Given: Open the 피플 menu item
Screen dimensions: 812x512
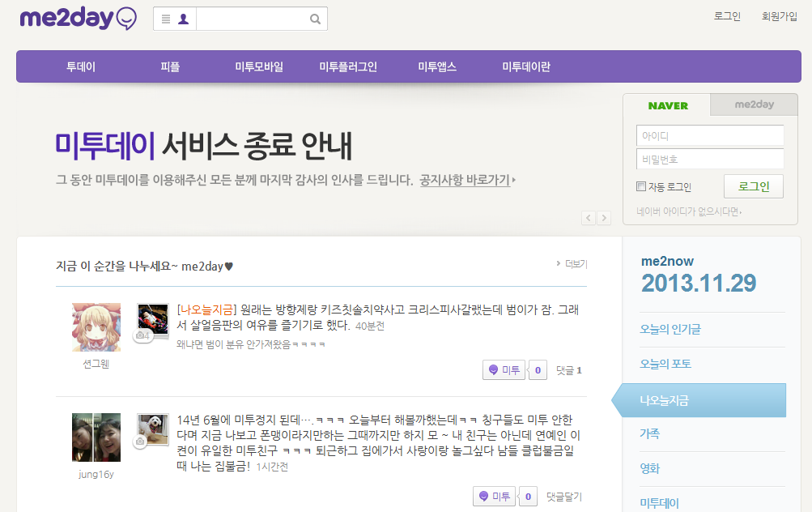Looking at the screenshot, I should tap(170, 67).
